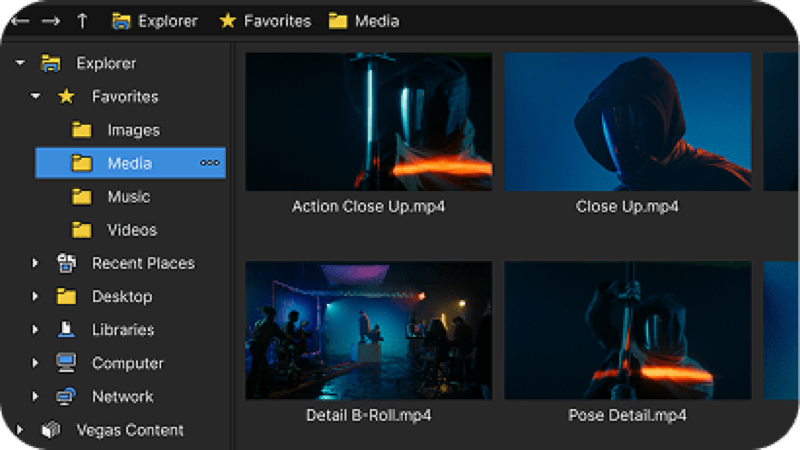Select Recent Places in the tree
The width and height of the screenshot is (800, 450).
pyautogui.click(x=143, y=263)
